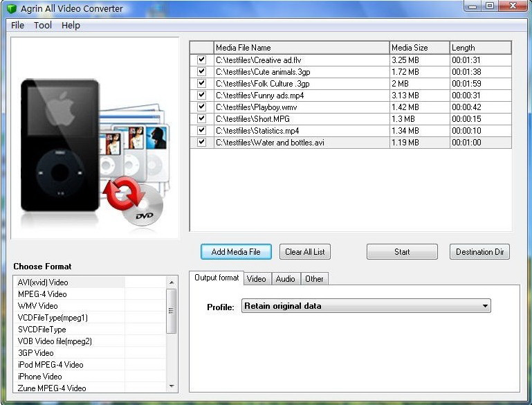Screen dimensions: 532x405
Task: Open the File menu
Action: (17, 25)
